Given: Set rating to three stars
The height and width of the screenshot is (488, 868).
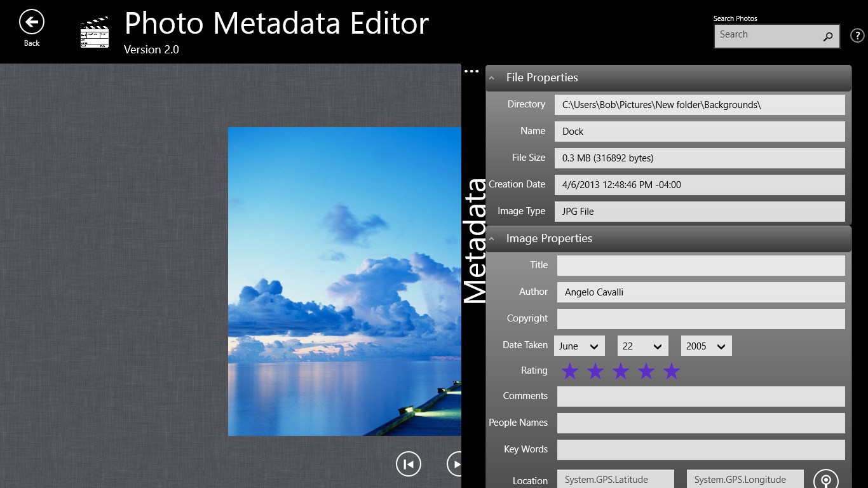Looking at the screenshot, I should (621, 371).
